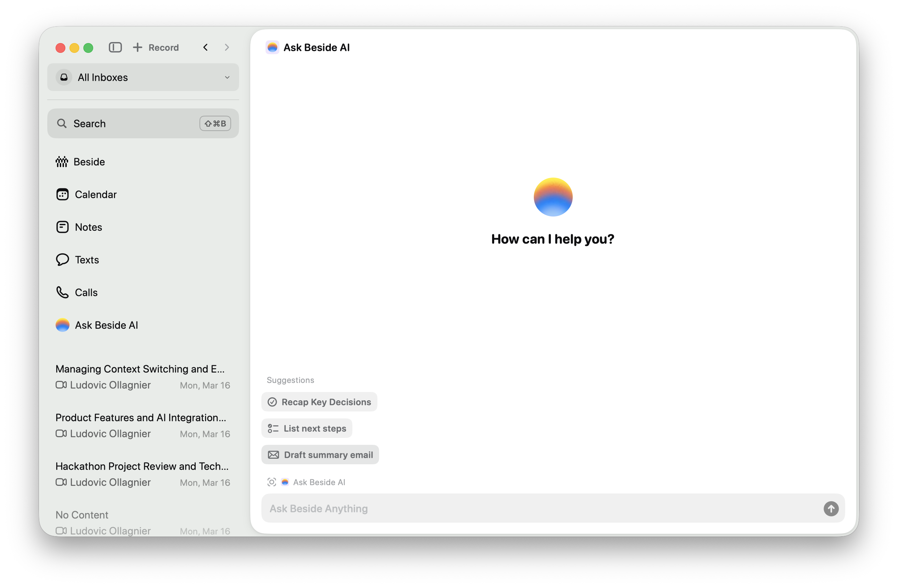
Task: Click video icon on Managing Context Switching row
Action: click(61, 385)
